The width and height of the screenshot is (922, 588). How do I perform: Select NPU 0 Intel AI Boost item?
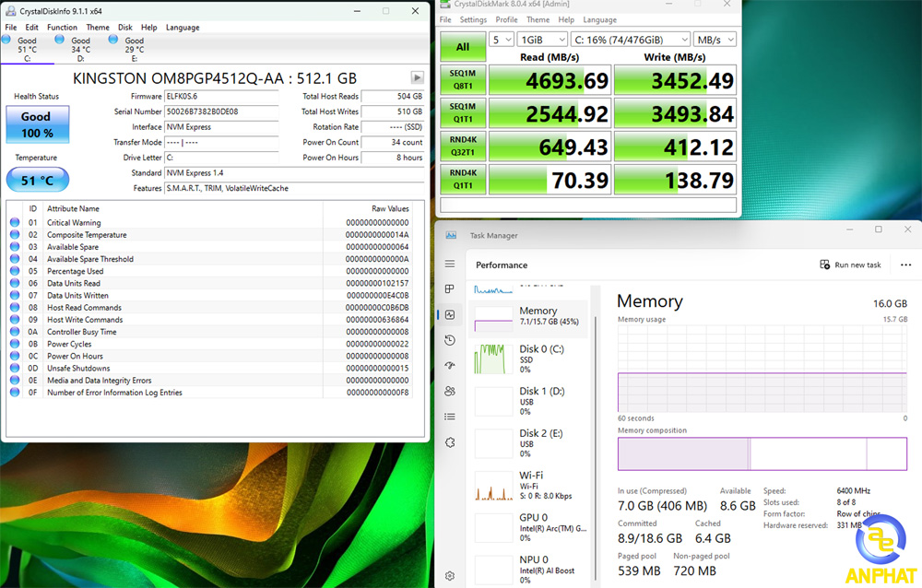click(x=528, y=570)
